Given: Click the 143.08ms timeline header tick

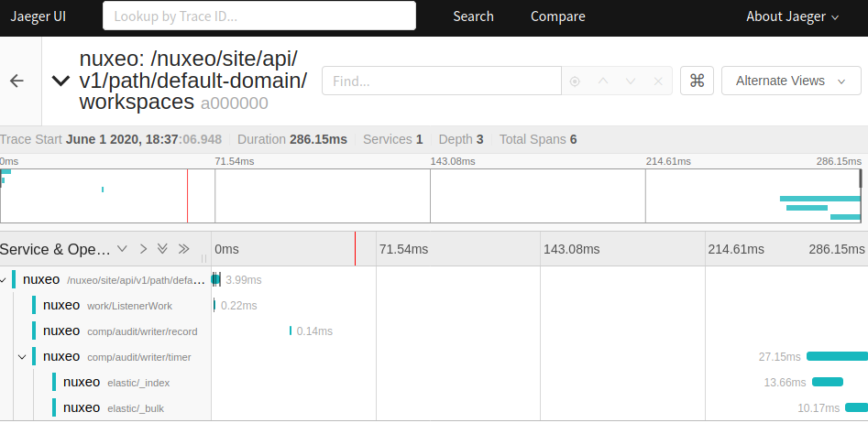Looking at the screenshot, I should 571,249.
